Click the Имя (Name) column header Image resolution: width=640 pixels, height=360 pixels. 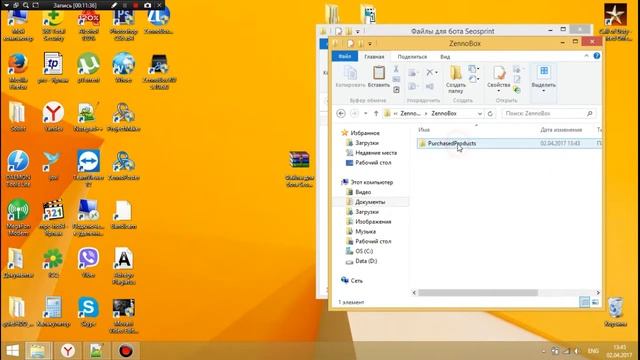424,130
